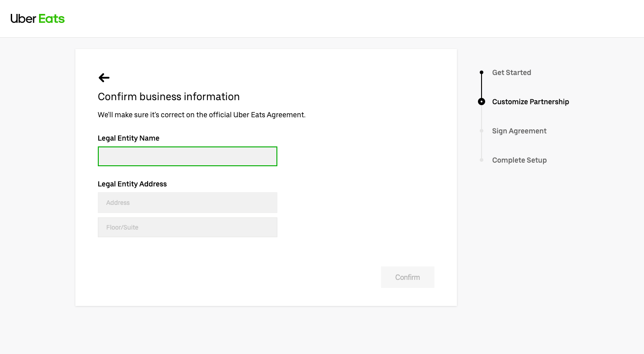Click the Address input field
644x354 pixels.
[x=188, y=203]
